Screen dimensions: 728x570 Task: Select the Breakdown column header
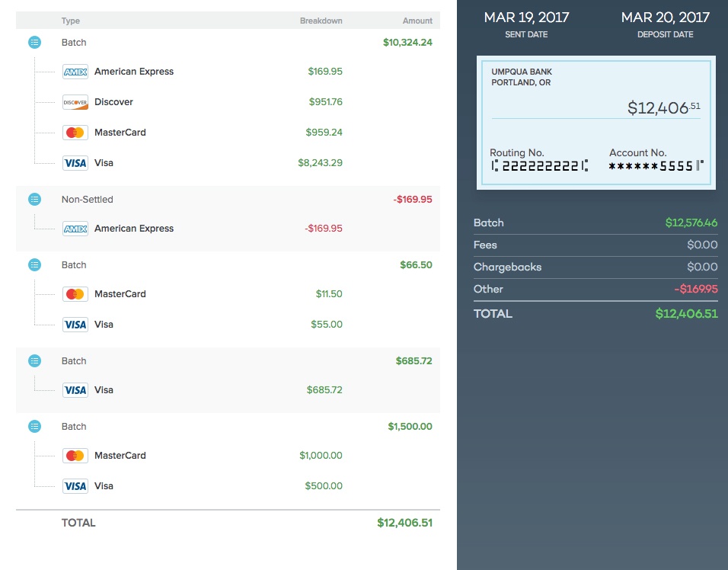tap(321, 21)
